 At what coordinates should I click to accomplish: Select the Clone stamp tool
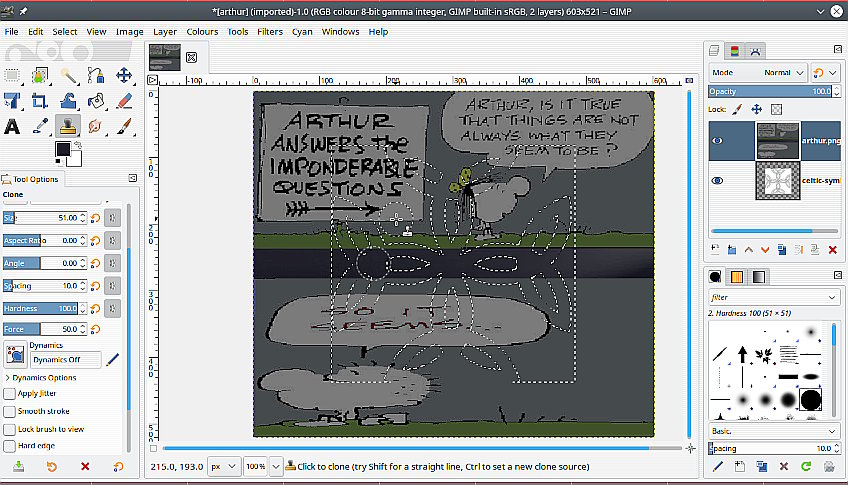click(x=68, y=126)
